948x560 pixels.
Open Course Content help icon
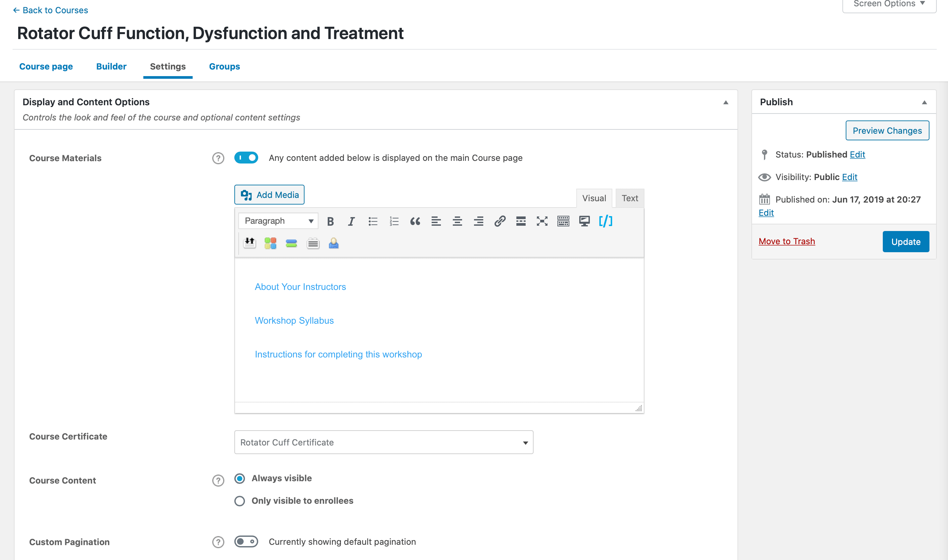pyautogui.click(x=218, y=480)
